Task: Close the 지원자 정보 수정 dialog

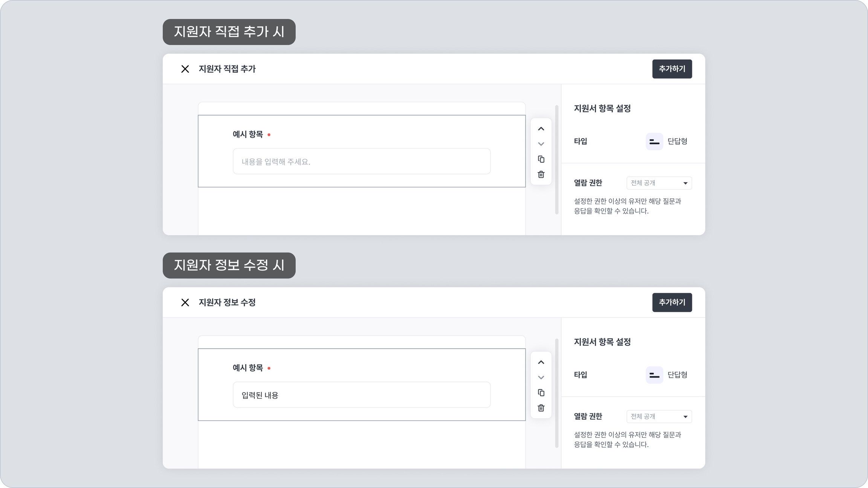Action: [x=185, y=302]
